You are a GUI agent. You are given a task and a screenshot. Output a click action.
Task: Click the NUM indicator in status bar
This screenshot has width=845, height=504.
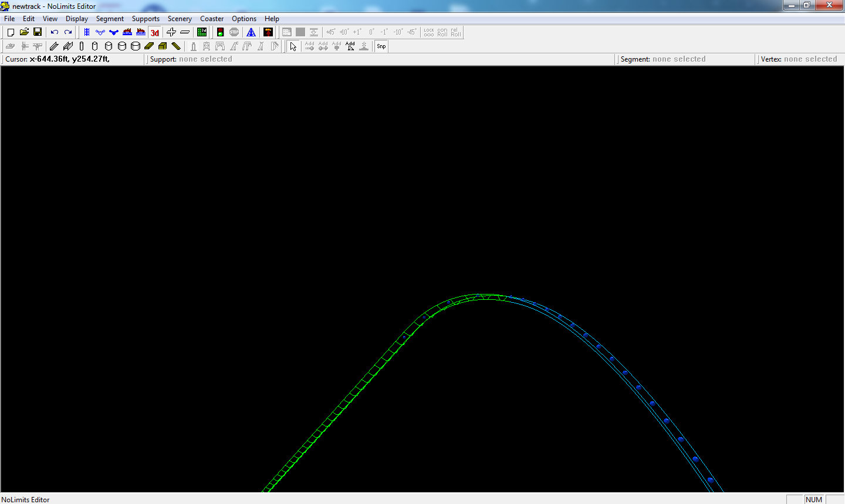[x=814, y=499]
